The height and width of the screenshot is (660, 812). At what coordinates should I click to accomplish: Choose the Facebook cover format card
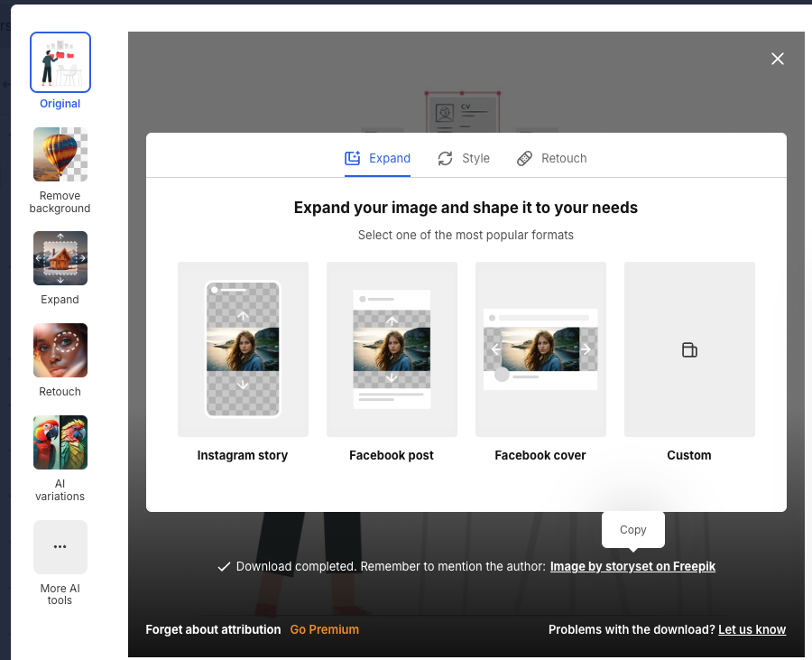[540, 349]
